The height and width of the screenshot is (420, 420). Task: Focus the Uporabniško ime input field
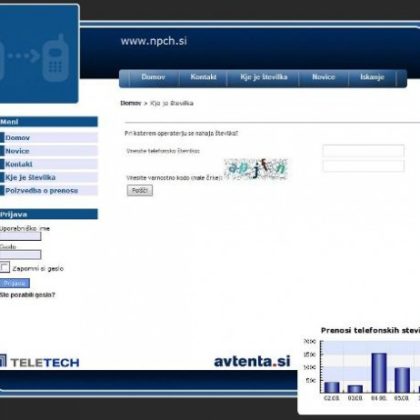[20, 236]
